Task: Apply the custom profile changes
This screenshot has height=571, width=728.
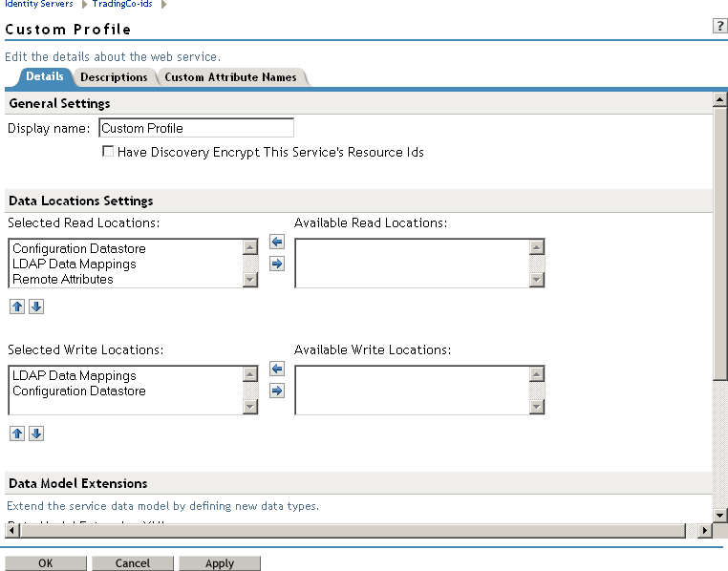Action: (220, 563)
